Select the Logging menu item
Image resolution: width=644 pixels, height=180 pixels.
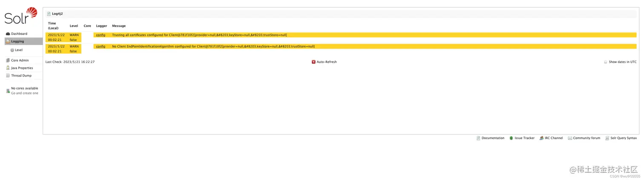click(x=23, y=41)
